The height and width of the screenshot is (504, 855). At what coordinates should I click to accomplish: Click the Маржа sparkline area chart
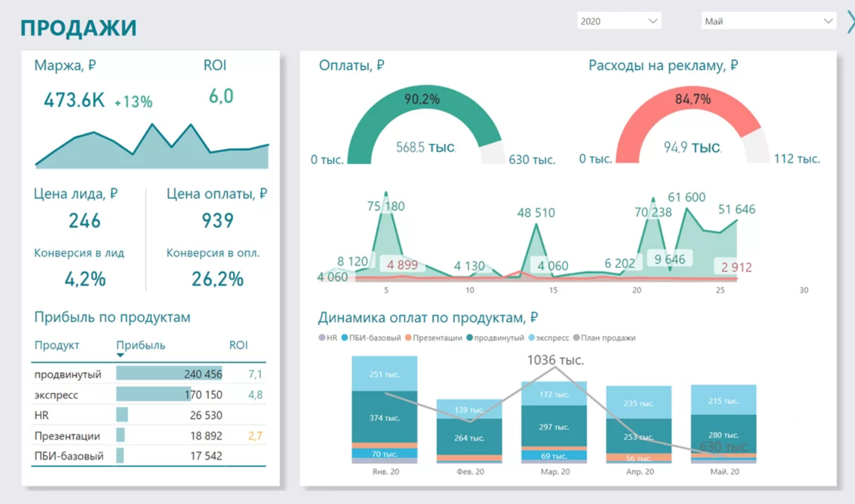(x=152, y=146)
